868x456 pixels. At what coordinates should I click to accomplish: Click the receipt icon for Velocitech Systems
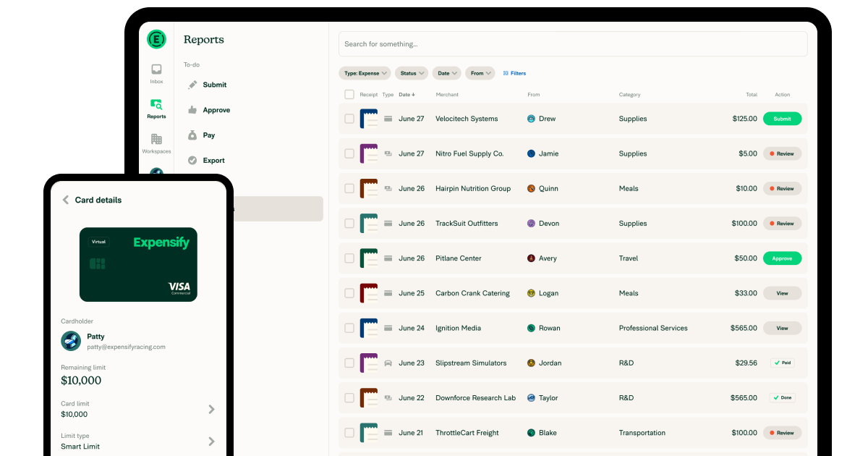369,119
